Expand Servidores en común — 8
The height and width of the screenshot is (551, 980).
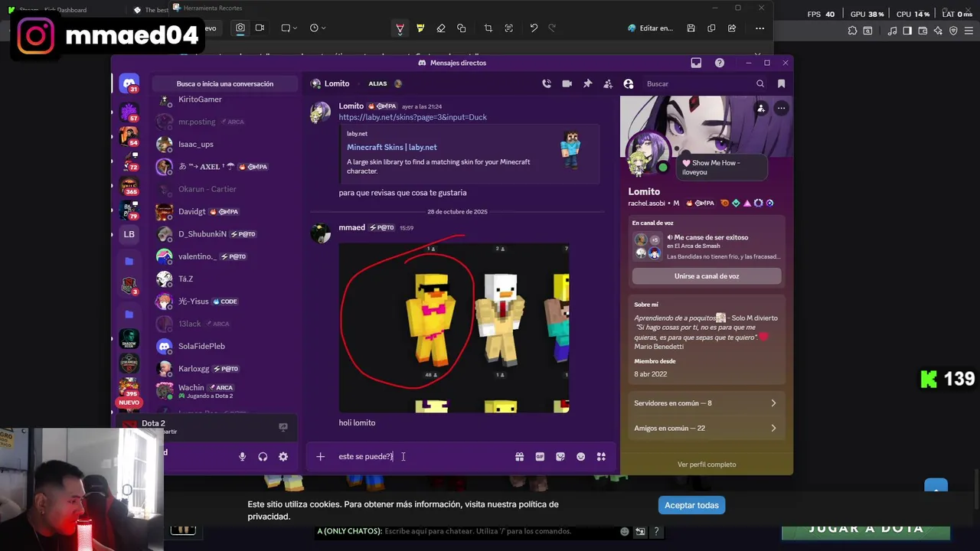[x=707, y=403]
